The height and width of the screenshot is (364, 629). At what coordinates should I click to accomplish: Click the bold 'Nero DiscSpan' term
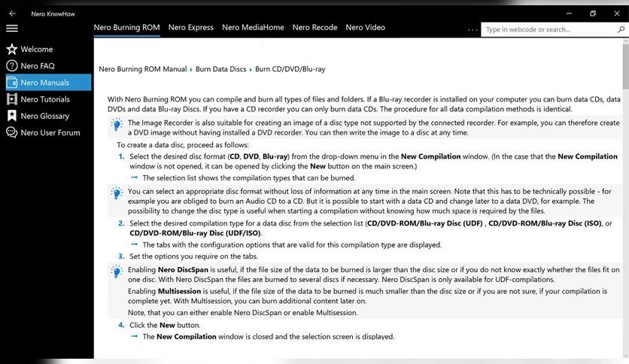point(183,270)
